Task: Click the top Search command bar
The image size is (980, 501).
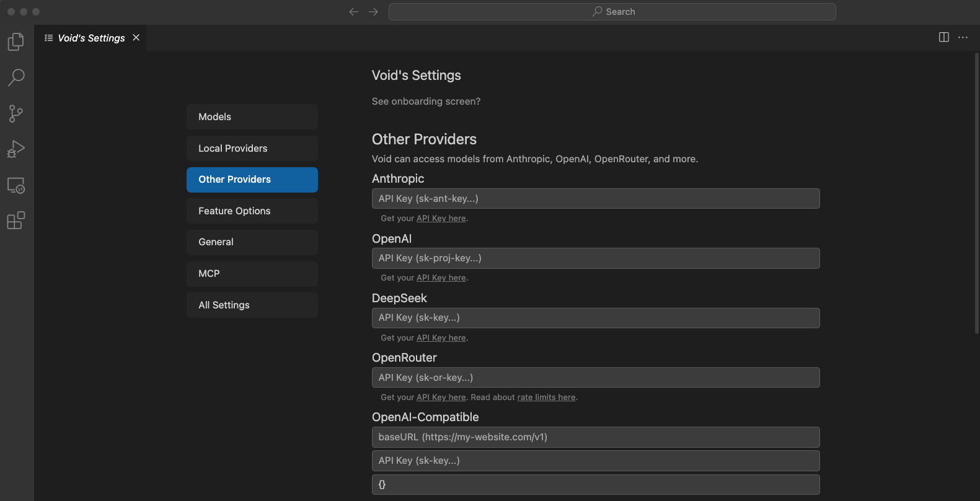Action: pyautogui.click(x=612, y=12)
